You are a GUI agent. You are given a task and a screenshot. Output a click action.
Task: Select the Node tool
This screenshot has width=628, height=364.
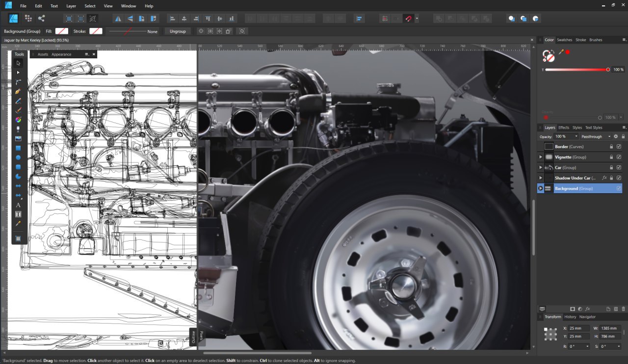pos(18,73)
